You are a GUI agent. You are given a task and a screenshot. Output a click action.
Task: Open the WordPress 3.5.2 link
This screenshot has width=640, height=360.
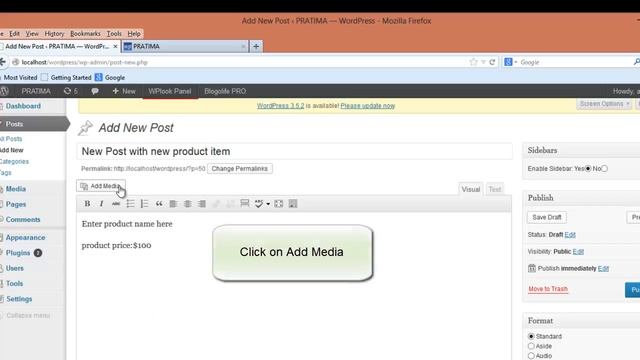280,106
